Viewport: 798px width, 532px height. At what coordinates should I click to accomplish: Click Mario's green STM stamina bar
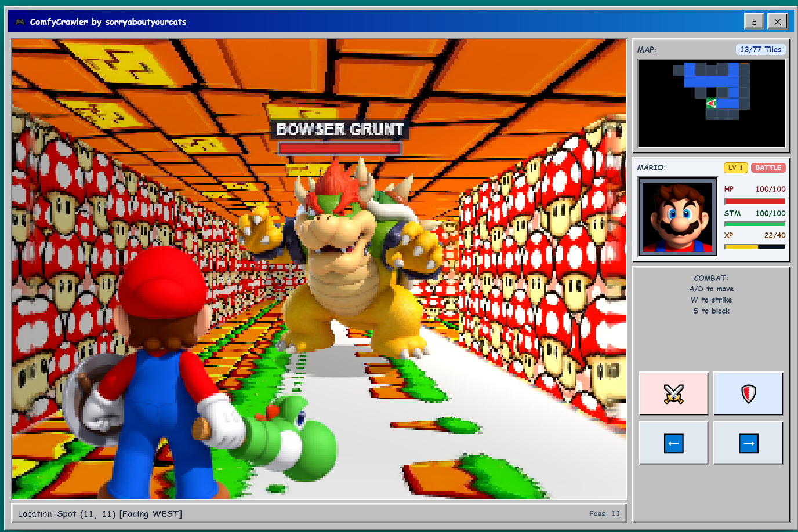tap(755, 224)
